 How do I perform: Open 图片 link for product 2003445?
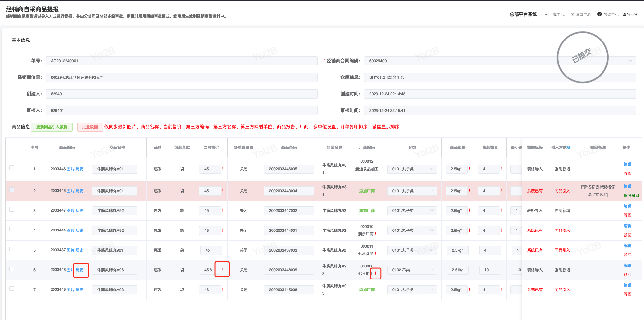tap(70, 290)
